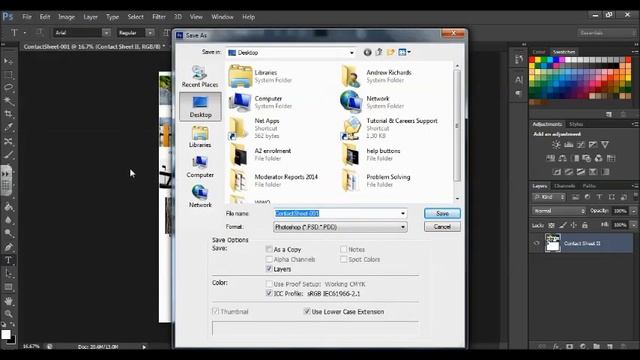Open the Filter menu
The height and width of the screenshot is (360, 640).
[x=159, y=17]
